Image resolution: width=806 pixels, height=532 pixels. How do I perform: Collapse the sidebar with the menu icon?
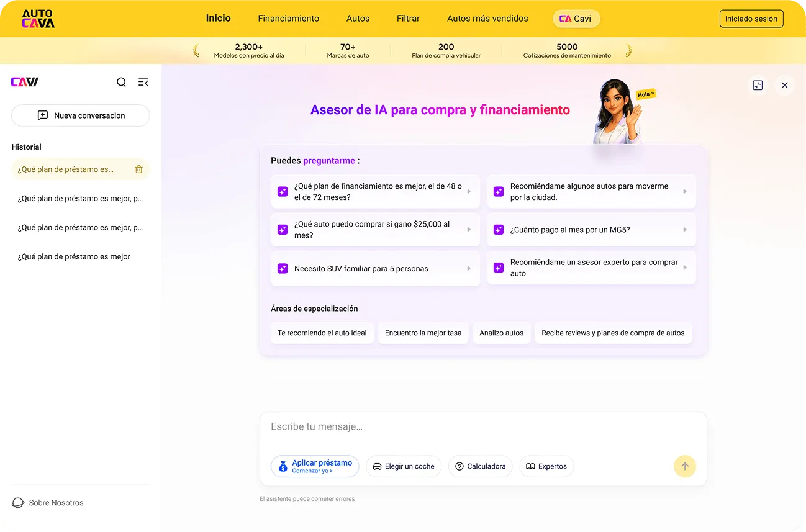pyautogui.click(x=143, y=82)
